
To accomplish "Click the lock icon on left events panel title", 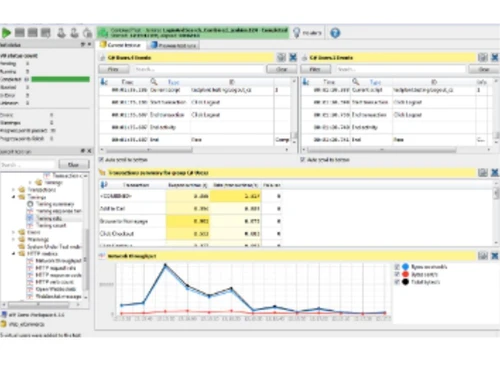I will coord(103,58).
